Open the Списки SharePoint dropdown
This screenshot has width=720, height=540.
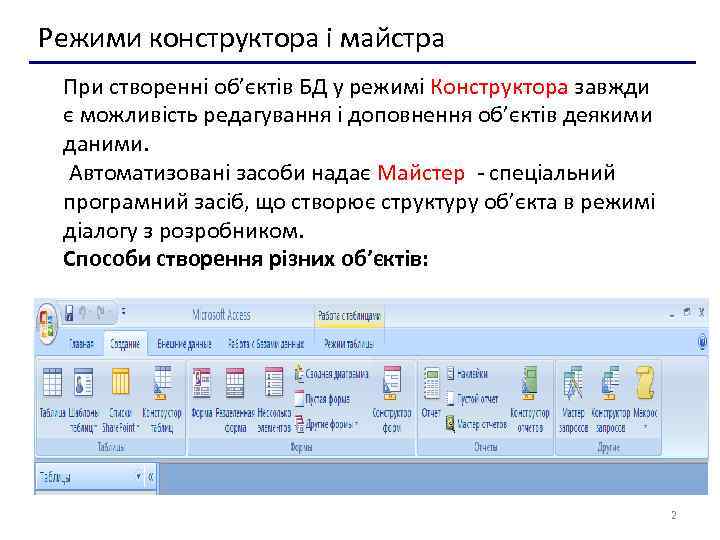[120, 399]
